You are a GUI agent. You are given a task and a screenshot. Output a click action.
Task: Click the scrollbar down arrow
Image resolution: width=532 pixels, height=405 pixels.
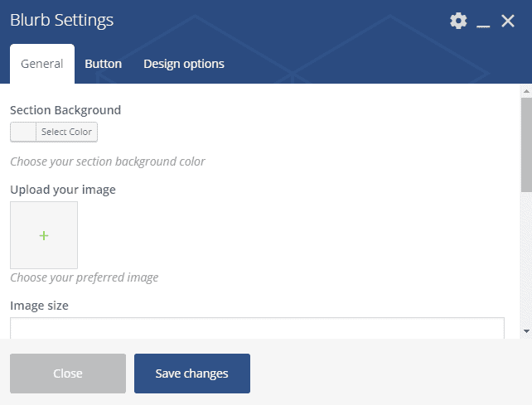tap(526, 331)
